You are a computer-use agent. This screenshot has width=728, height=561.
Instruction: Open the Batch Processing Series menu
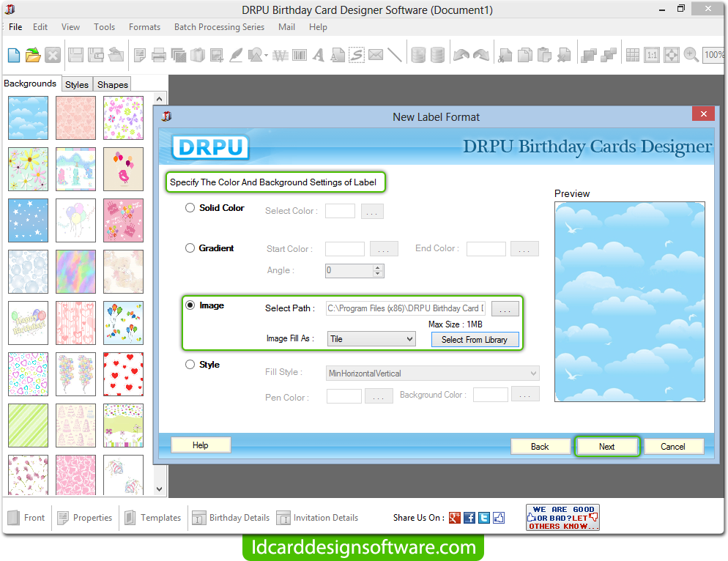219,27
